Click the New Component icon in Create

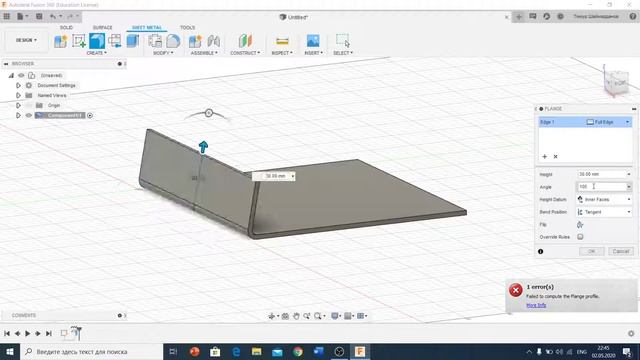coord(60,41)
